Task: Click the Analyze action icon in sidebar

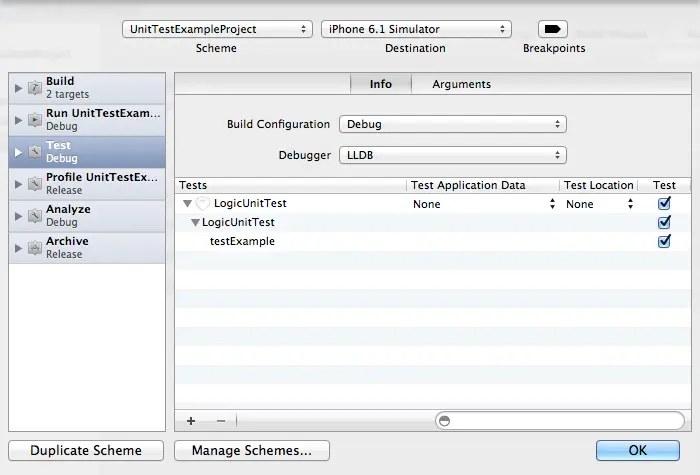Action: (x=34, y=216)
